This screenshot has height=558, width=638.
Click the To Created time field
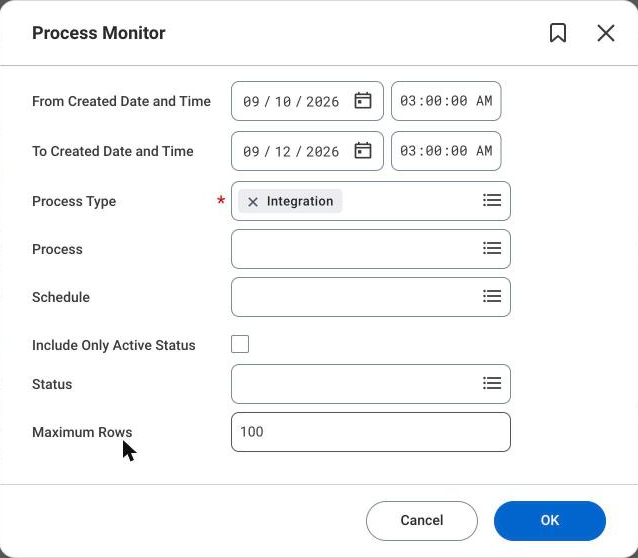click(x=446, y=151)
